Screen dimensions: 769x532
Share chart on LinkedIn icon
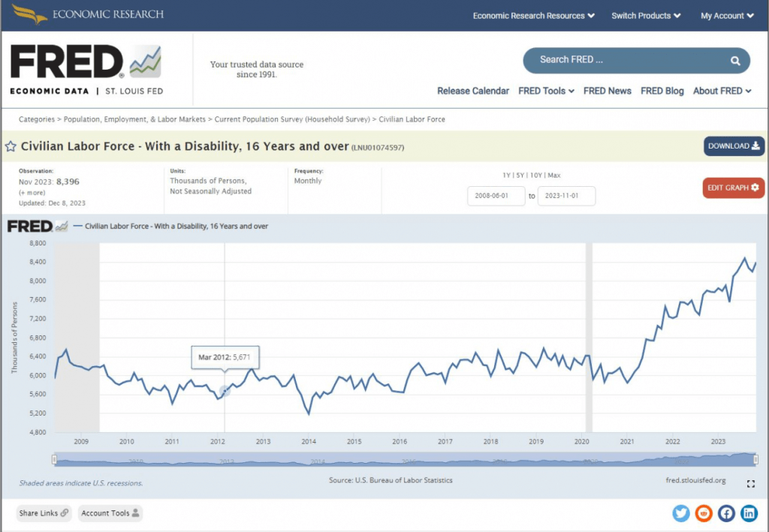[x=749, y=513]
